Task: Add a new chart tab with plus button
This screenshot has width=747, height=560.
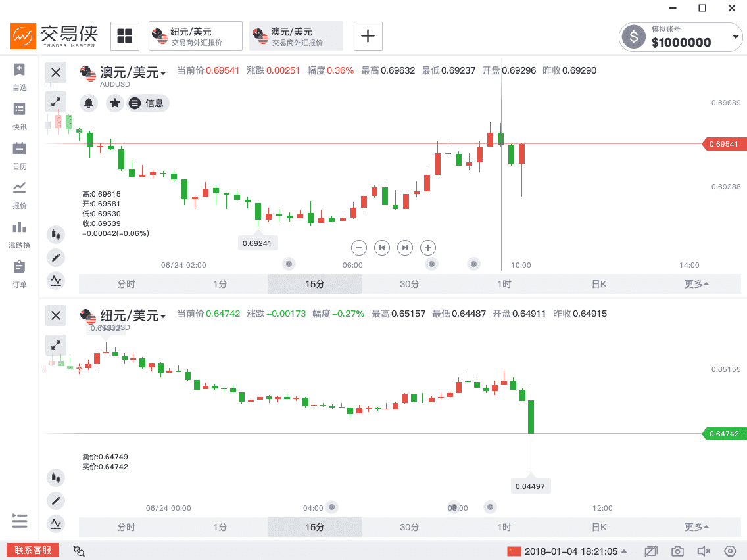Action: tap(368, 36)
